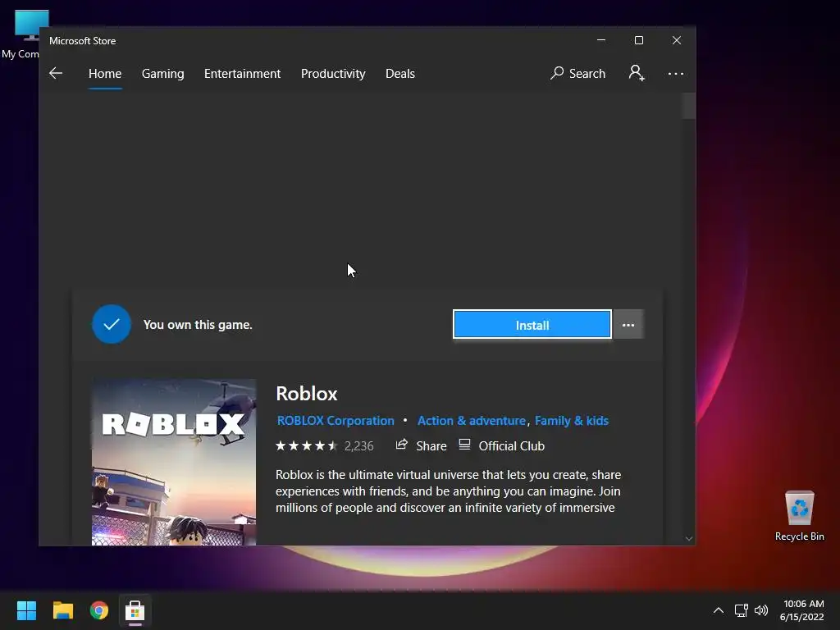
Task: Open the Home tab
Action: coord(105,73)
